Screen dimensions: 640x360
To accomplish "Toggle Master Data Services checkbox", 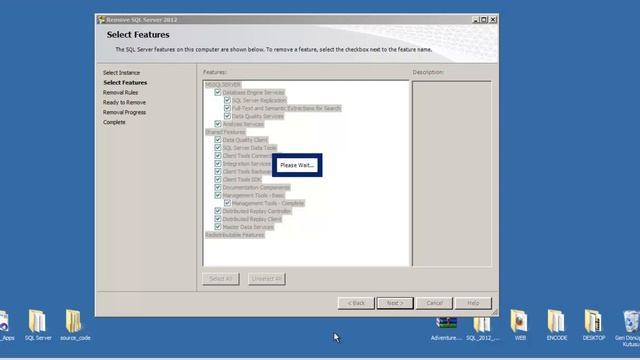I will pos(218,227).
